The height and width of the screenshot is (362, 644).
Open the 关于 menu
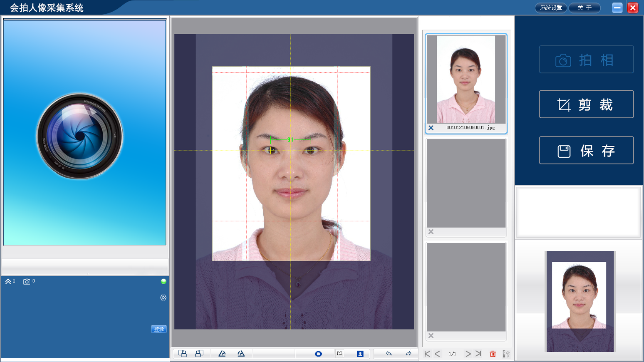(x=584, y=8)
